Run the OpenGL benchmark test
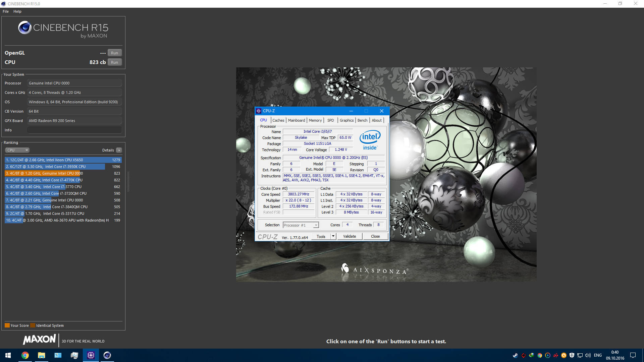Image resolution: width=644 pixels, height=362 pixels. click(x=115, y=53)
